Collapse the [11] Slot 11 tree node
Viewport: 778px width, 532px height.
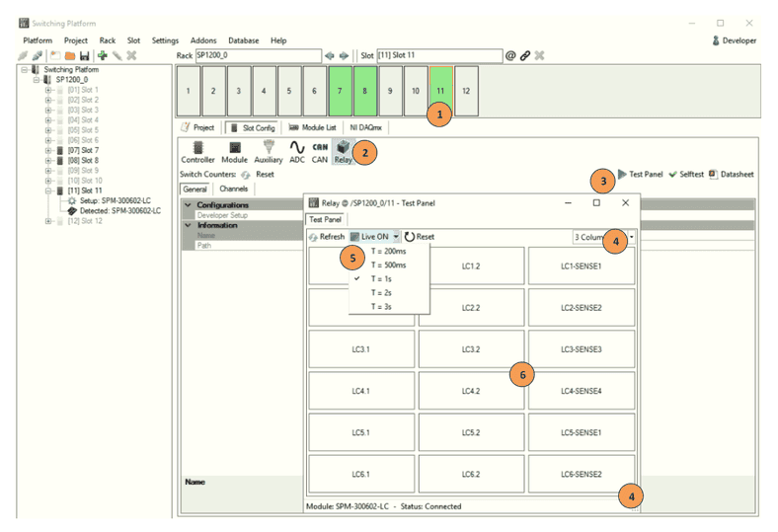tap(48, 190)
